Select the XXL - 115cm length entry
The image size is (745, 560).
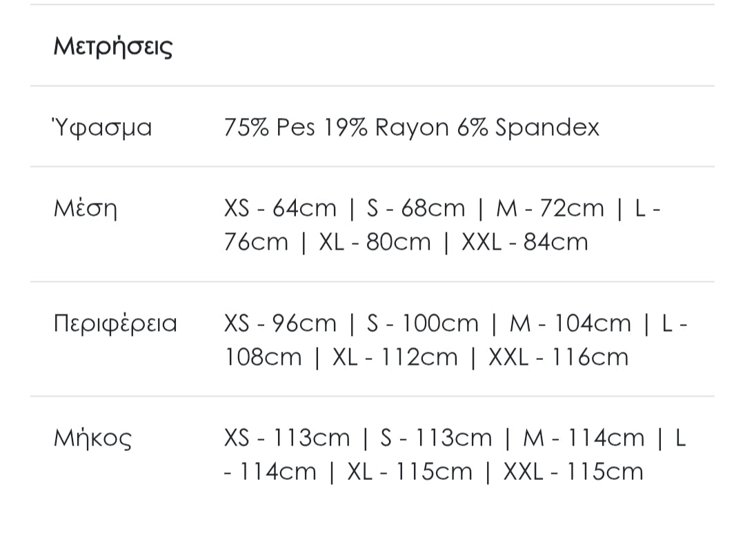click(573, 472)
